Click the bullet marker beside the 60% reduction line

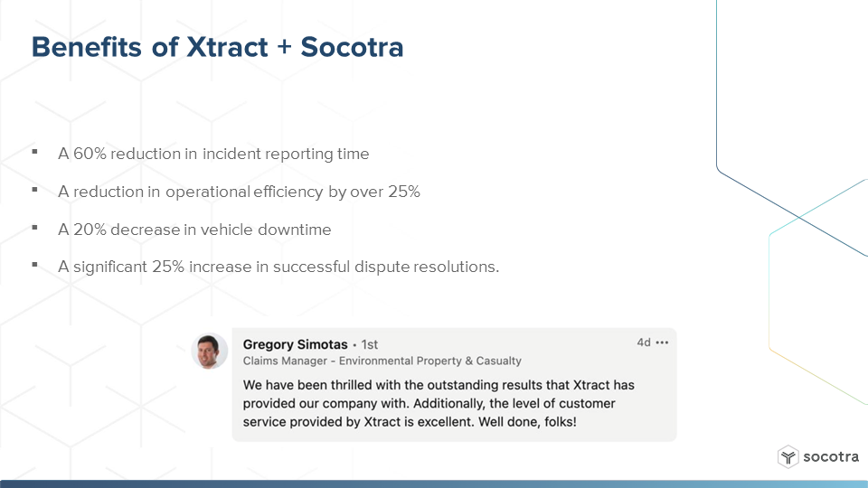click(35, 152)
